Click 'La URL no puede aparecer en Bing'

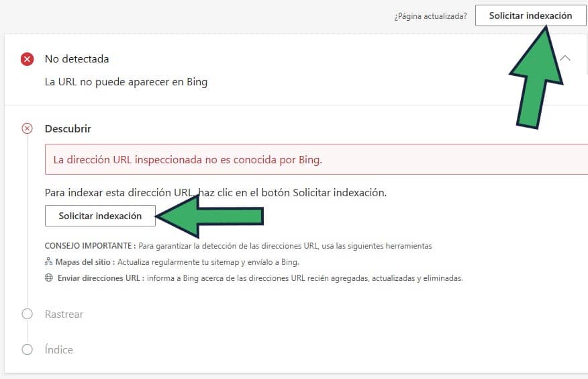(126, 82)
